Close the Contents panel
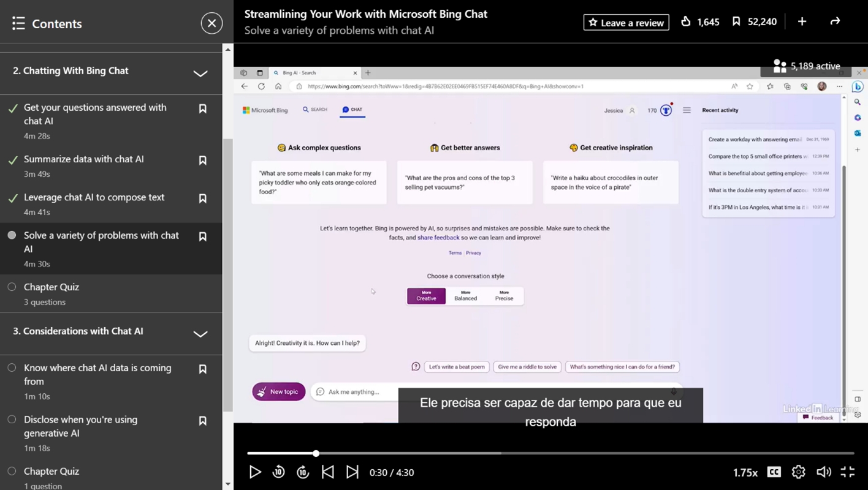The height and width of the screenshot is (490, 868). [211, 23]
